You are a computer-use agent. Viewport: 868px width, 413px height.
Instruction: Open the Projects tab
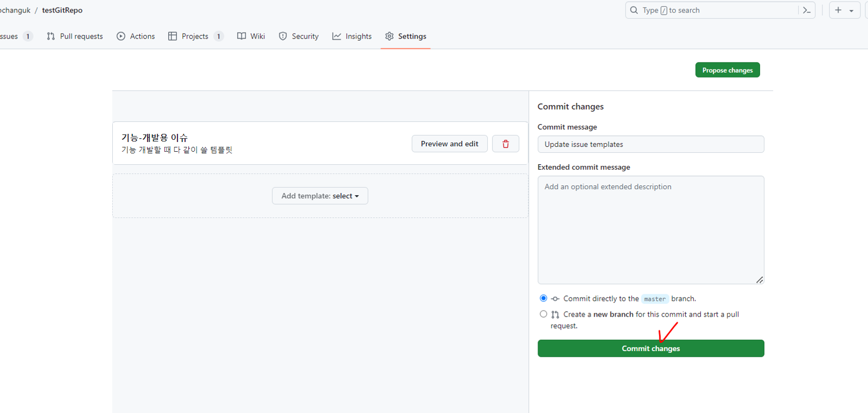[195, 36]
